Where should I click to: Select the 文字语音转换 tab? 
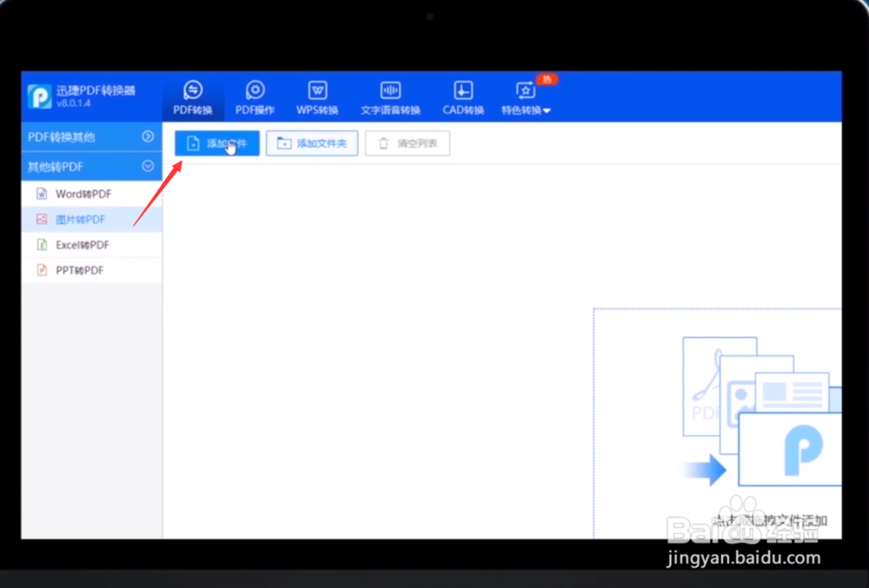390,97
